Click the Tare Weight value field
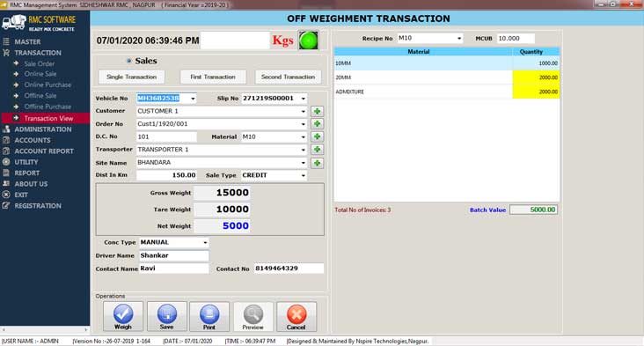Viewport: 644px width, 346px height. (223, 210)
